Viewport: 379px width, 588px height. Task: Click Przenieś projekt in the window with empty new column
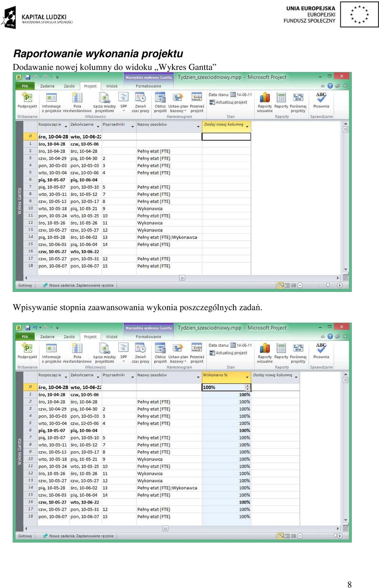[x=197, y=102]
